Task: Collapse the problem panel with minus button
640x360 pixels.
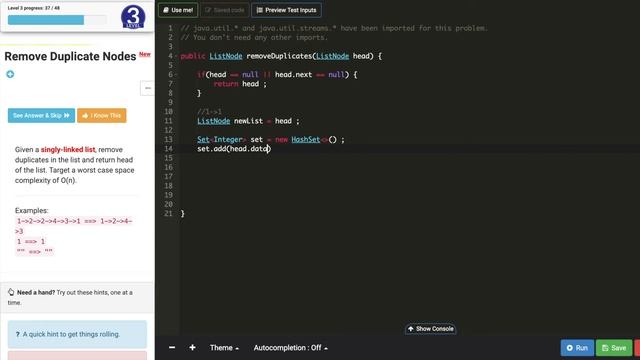Action: click(147, 88)
